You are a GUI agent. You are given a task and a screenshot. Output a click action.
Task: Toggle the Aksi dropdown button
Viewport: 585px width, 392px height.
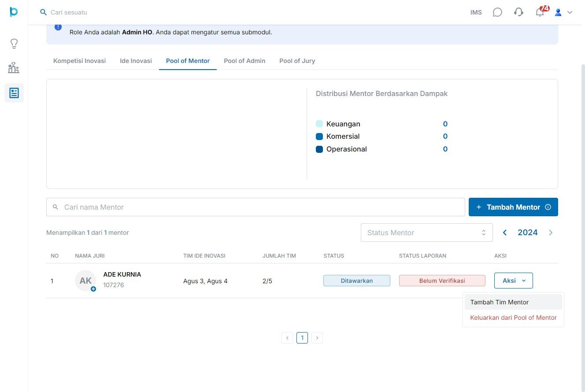[514, 281]
